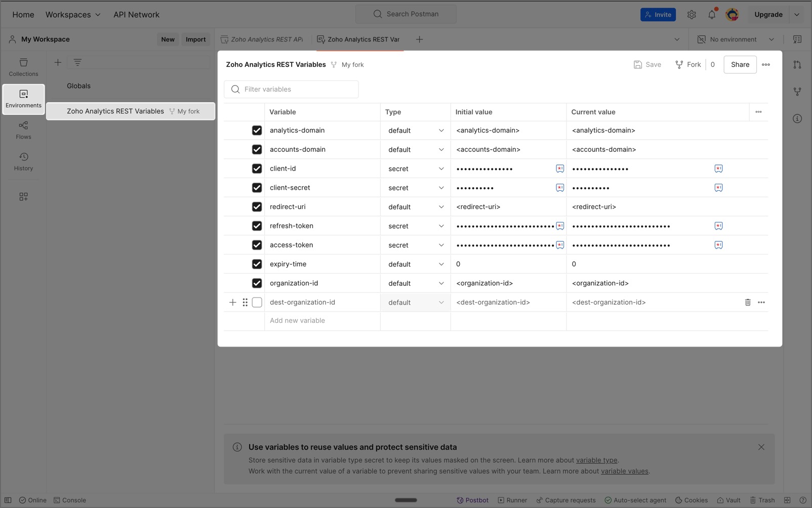Click the notifications bell icon
Viewport: 812px width, 508px height.
(711, 15)
